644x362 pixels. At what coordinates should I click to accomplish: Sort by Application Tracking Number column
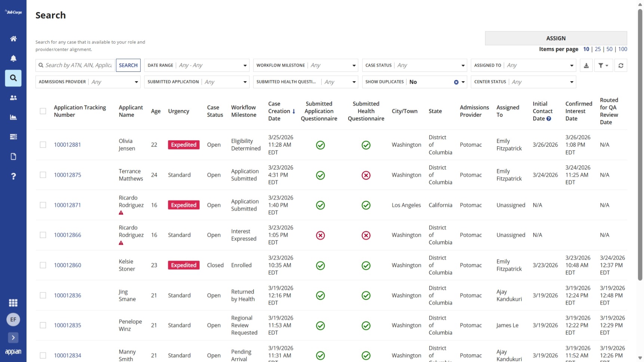click(80, 111)
